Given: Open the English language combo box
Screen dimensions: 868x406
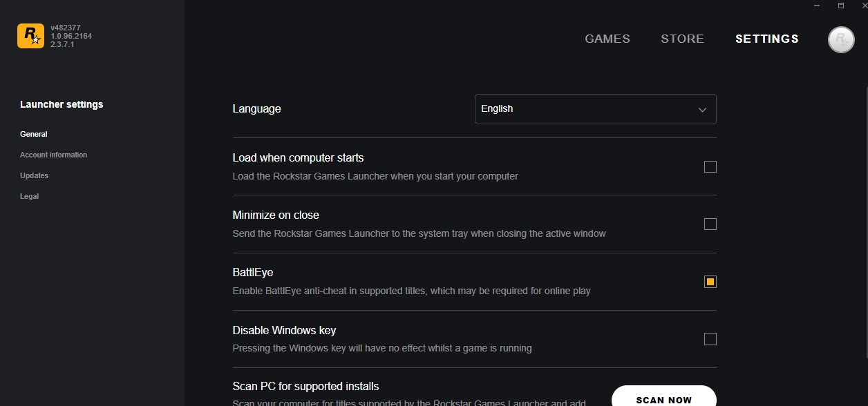Looking at the screenshot, I should 594,109.
